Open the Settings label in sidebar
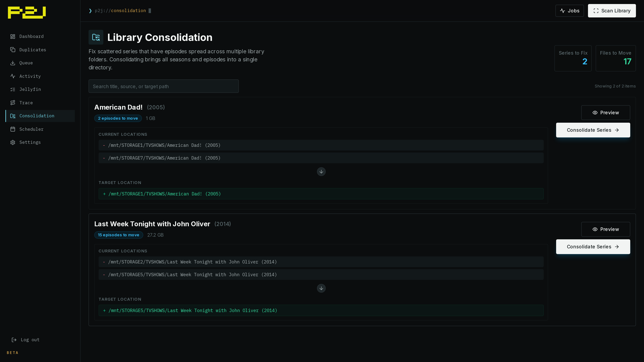 [x=30, y=142]
